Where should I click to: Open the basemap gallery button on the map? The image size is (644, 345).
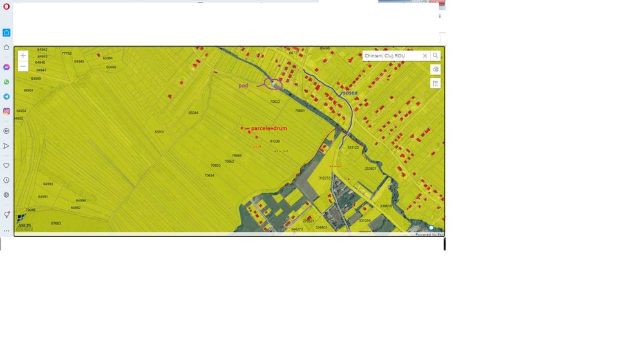pyautogui.click(x=435, y=70)
